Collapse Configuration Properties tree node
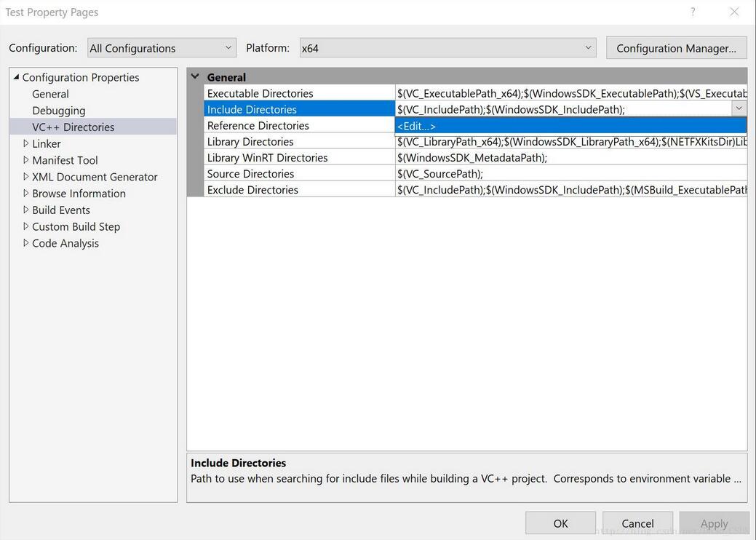The height and width of the screenshot is (540, 756). coord(16,77)
